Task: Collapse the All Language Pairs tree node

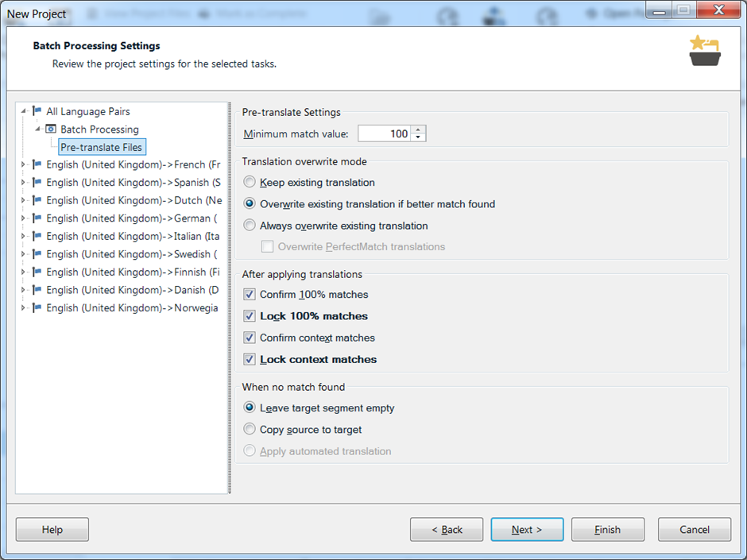Action: [23, 111]
